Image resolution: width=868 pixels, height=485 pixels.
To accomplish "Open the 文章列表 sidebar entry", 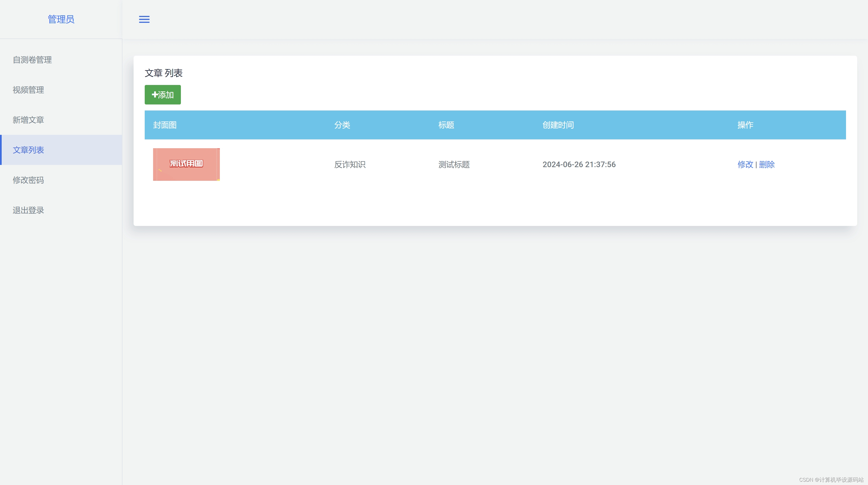I will [x=28, y=150].
